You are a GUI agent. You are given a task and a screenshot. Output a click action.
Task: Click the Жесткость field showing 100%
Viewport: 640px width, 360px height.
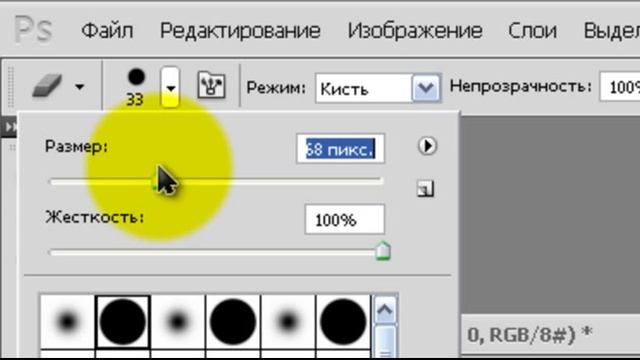pos(344,220)
